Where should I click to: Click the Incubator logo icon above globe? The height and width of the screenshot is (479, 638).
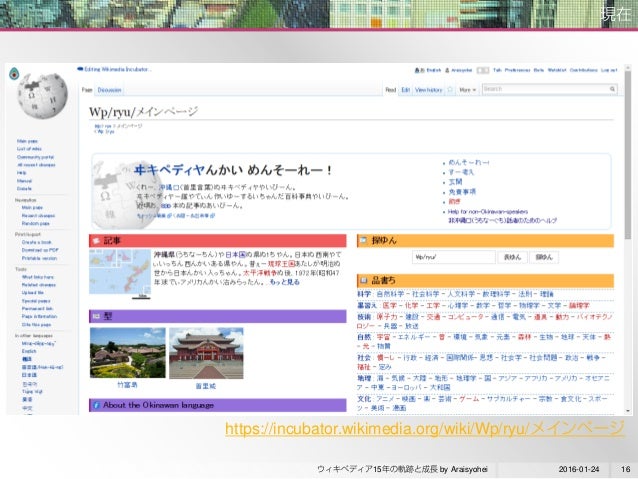click(x=14, y=74)
